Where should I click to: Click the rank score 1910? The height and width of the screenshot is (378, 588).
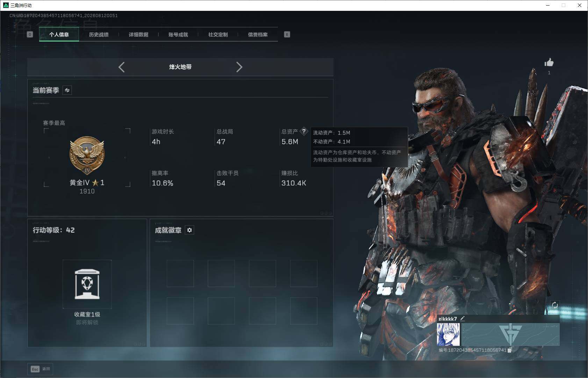pyautogui.click(x=87, y=191)
